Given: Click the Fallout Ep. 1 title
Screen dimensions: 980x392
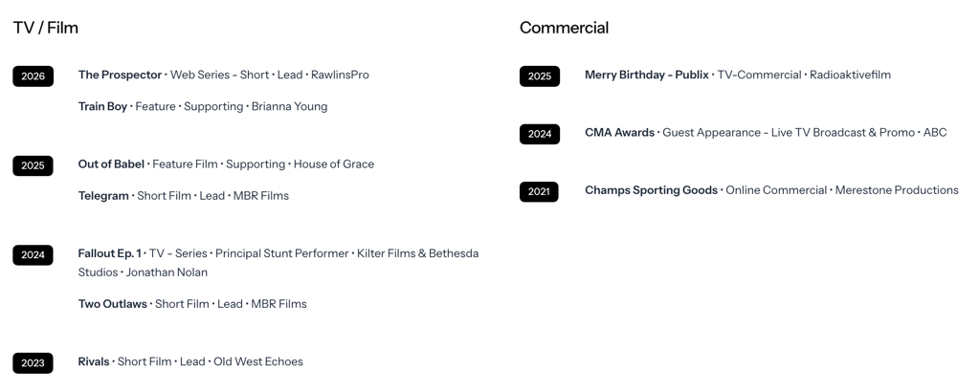Looking at the screenshot, I should (109, 253).
